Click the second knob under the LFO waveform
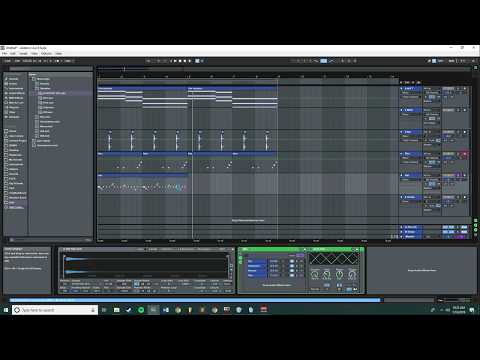 click(x=327, y=274)
